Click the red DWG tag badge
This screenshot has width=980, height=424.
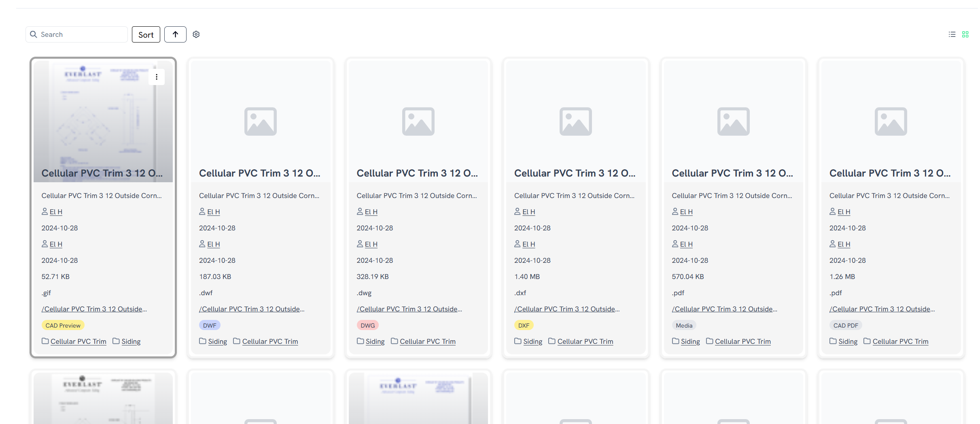pos(367,325)
